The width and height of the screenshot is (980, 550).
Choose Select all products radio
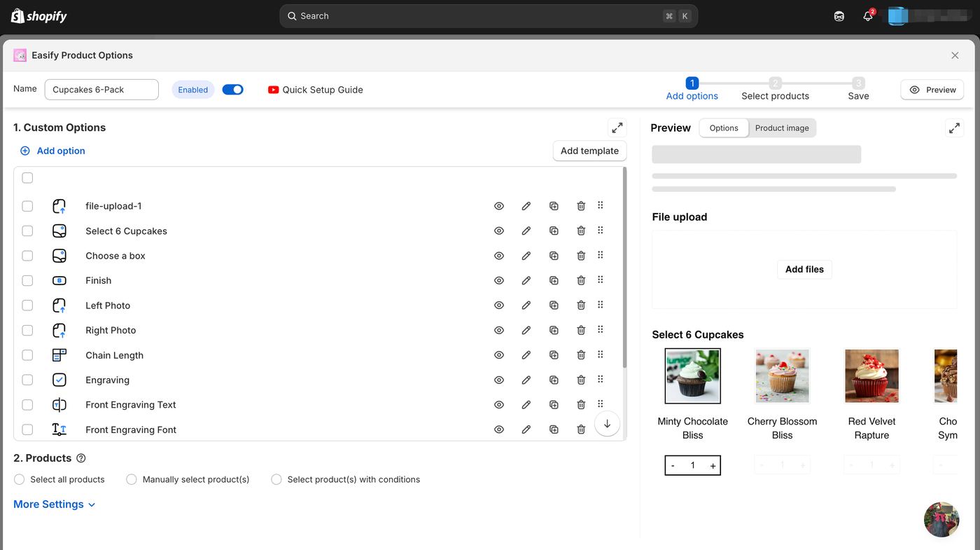click(20, 479)
